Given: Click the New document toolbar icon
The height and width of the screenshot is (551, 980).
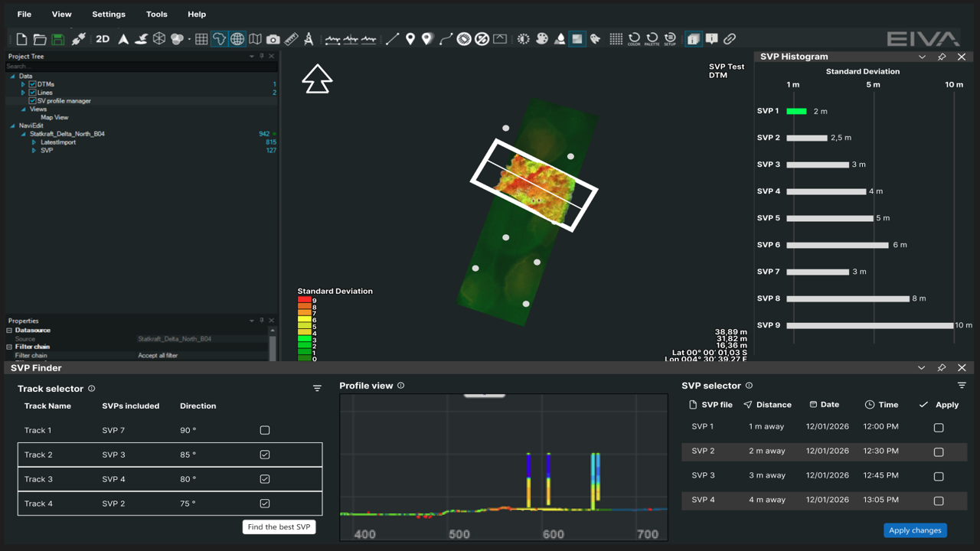Looking at the screenshot, I should click(x=21, y=39).
